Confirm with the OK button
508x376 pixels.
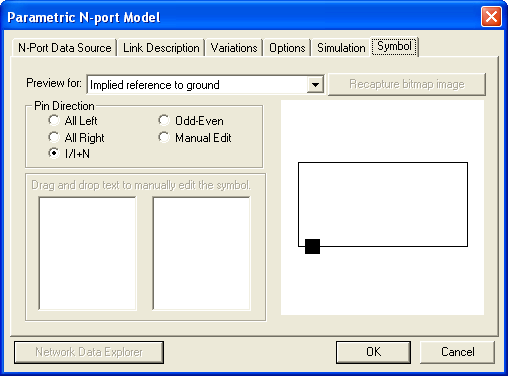[373, 352]
